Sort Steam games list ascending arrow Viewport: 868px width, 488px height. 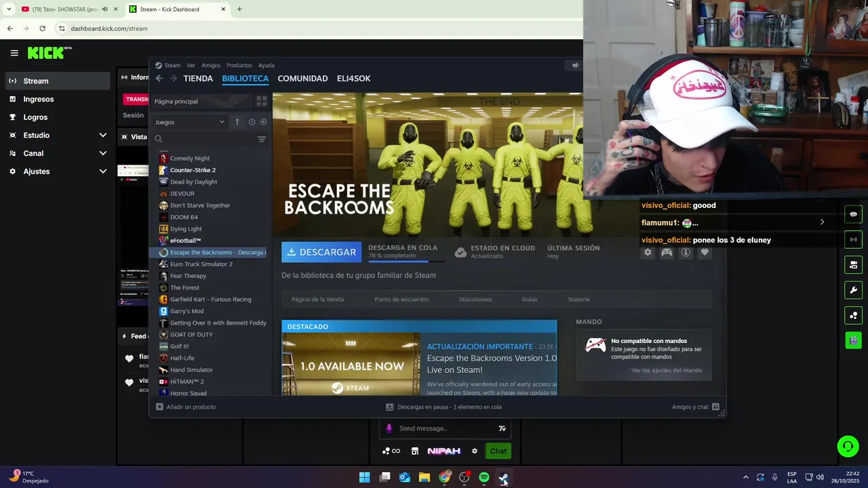tap(237, 122)
